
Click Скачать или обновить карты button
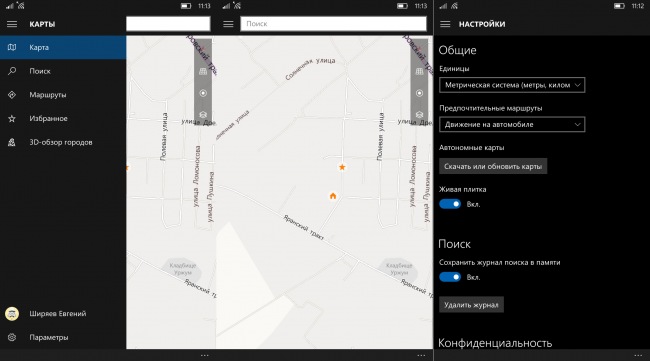tap(493, 166)
